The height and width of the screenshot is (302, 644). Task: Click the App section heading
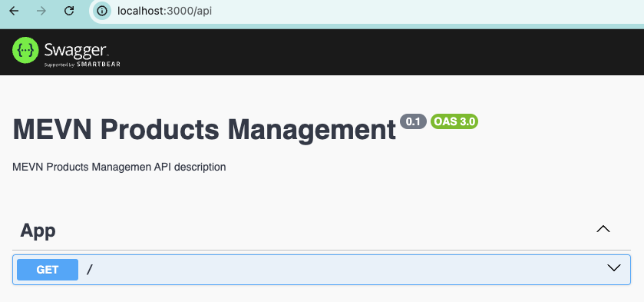(x=38, y=231)
